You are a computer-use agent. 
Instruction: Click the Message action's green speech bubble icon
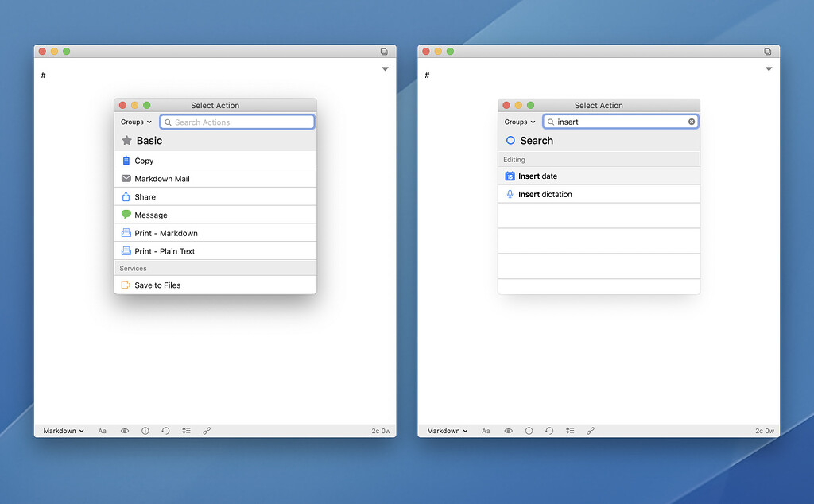point(127,214)
